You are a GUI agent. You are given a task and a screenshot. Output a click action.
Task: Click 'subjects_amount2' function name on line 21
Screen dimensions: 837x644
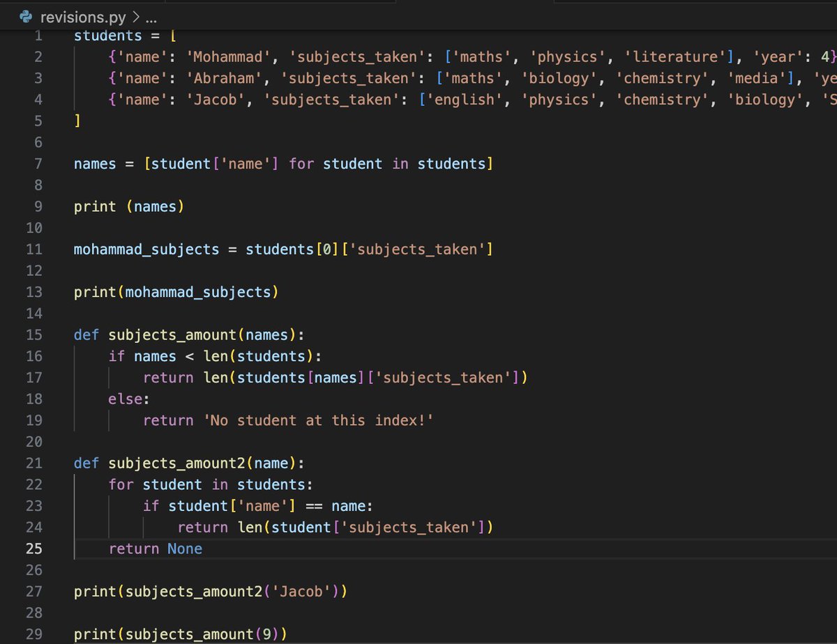176,463
